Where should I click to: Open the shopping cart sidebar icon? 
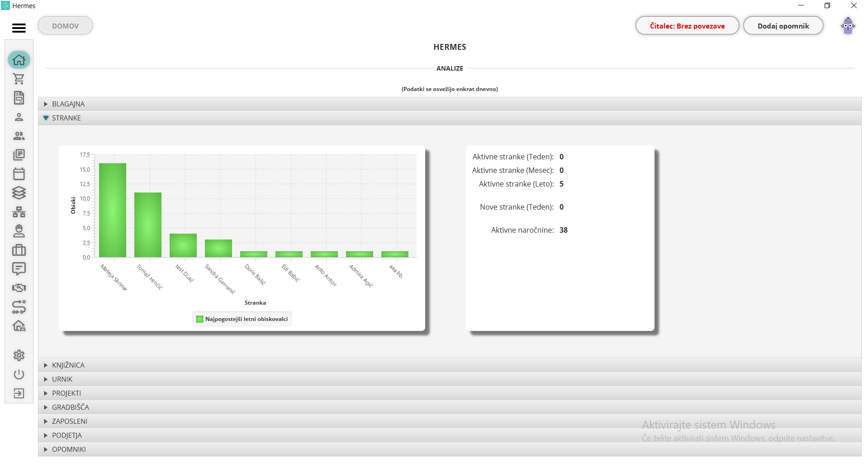point(19,79)
